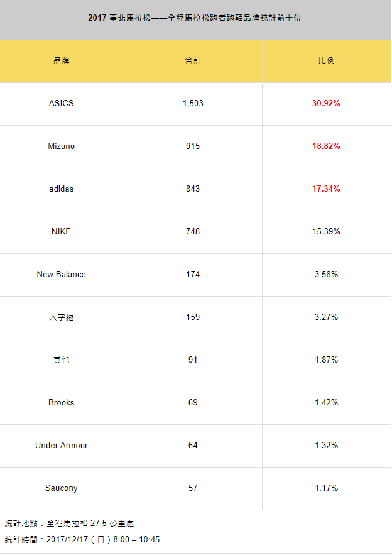This screenshot has width=392, height=555.
Task: Click the Brooks brand cell
Action: tap(61, 403)
